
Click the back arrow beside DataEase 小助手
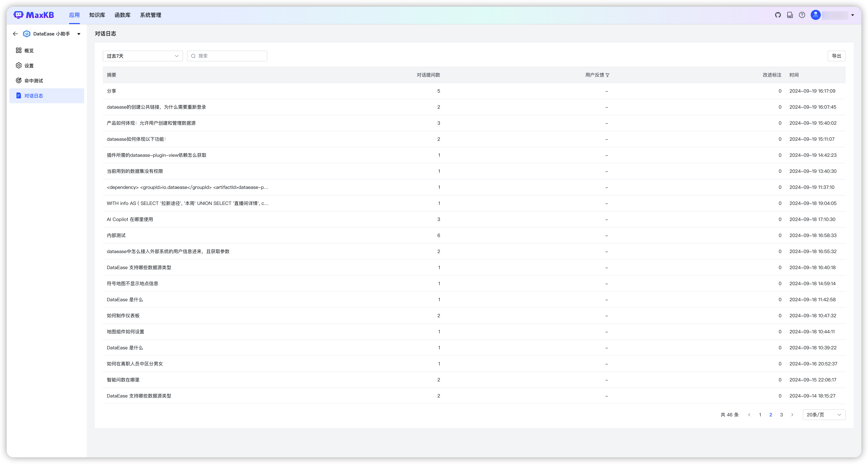click(16, 34)
